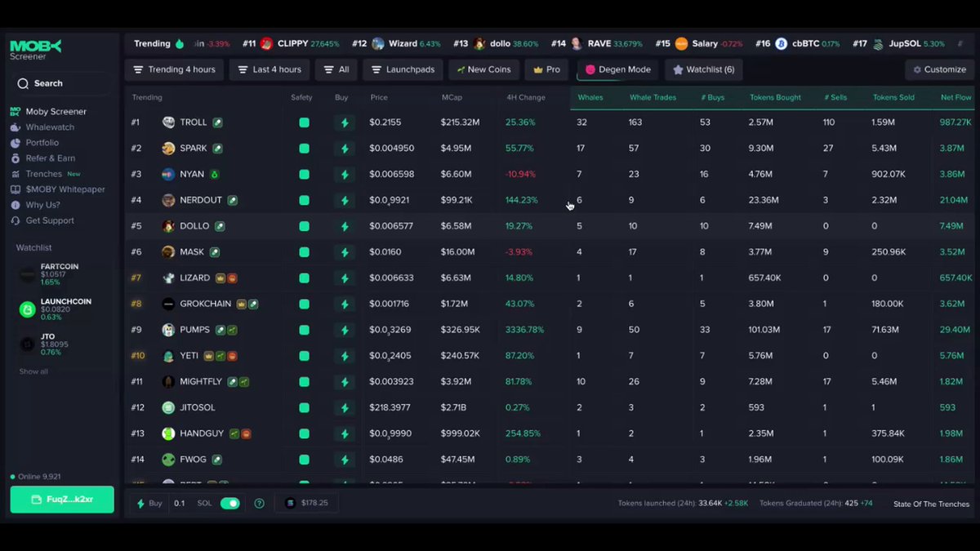980x551 pixels.
Task: Sort by the 4H Change column header
Action: point(526,97)
